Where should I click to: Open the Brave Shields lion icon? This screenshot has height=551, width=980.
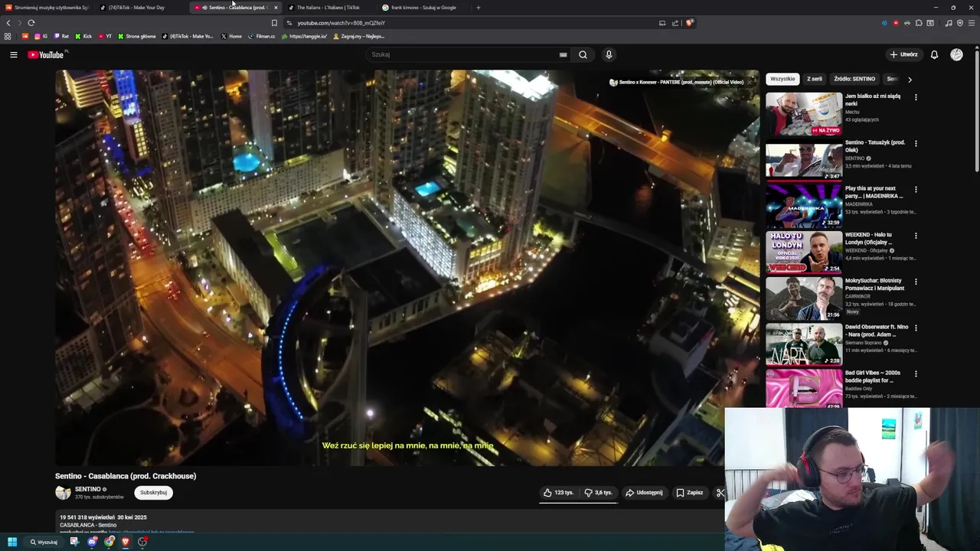point(689,23)
